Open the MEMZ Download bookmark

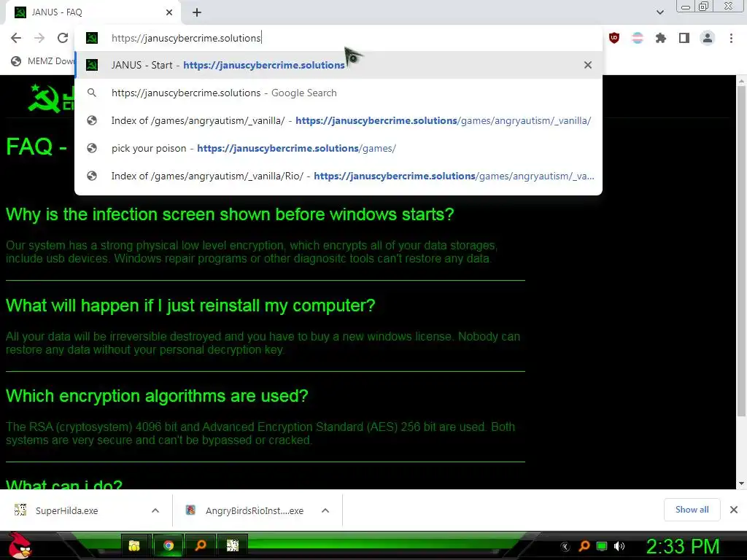[43, 61]
